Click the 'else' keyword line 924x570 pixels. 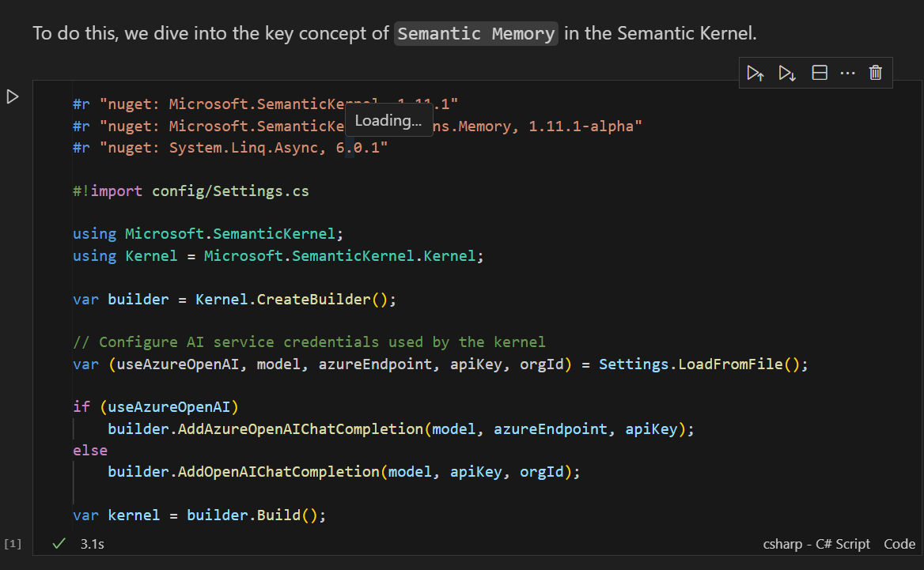point(90,451)
